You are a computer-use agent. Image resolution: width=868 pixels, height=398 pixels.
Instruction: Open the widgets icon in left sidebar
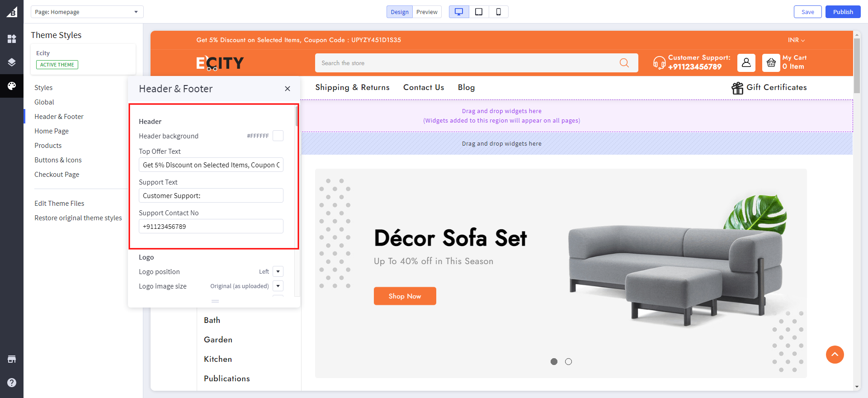[12, 39]
